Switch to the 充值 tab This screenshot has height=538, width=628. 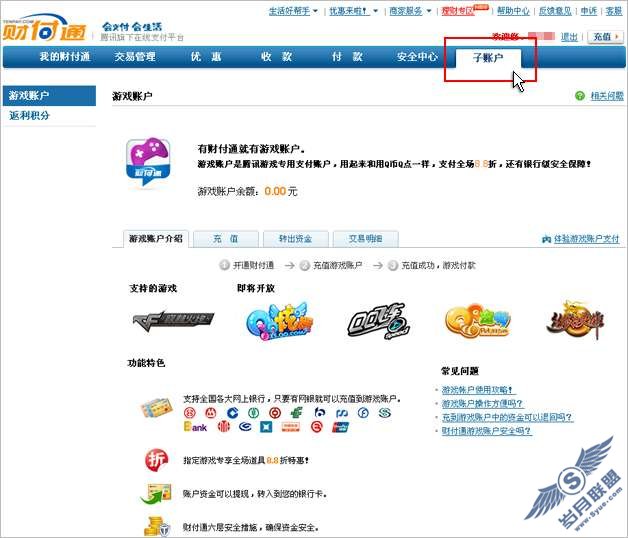click(x=226, y=239)
